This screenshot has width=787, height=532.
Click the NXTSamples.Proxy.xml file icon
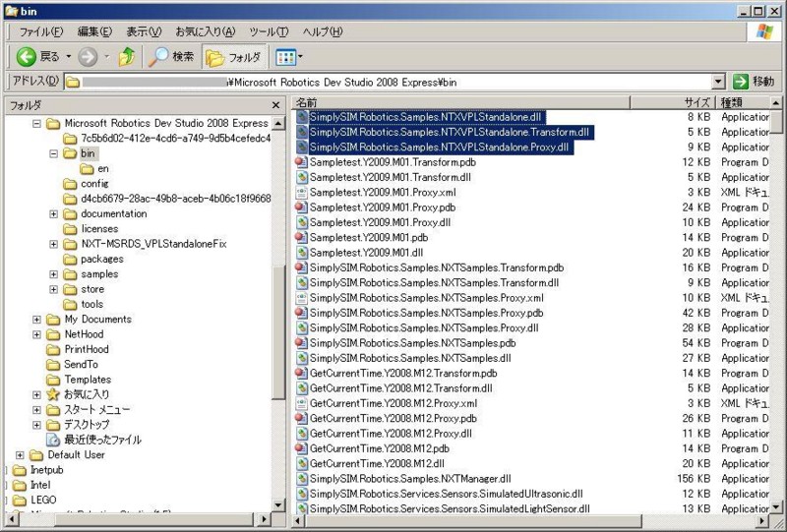click(x=301, y=298)
